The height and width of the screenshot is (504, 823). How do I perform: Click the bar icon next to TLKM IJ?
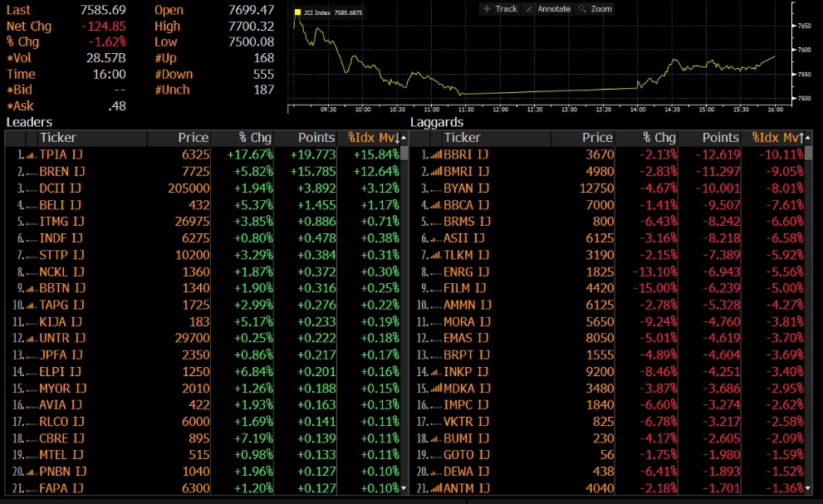[x=435, y=255]
